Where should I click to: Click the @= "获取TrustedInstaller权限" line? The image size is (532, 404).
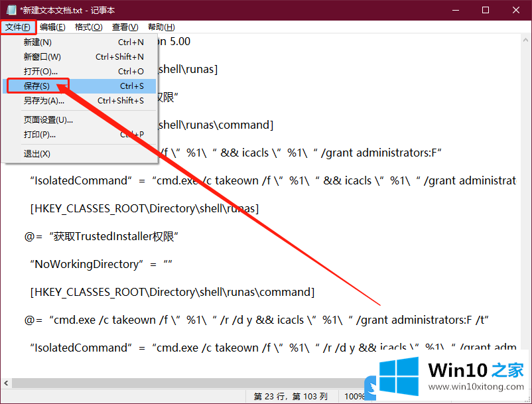click(x=101, y=236)
